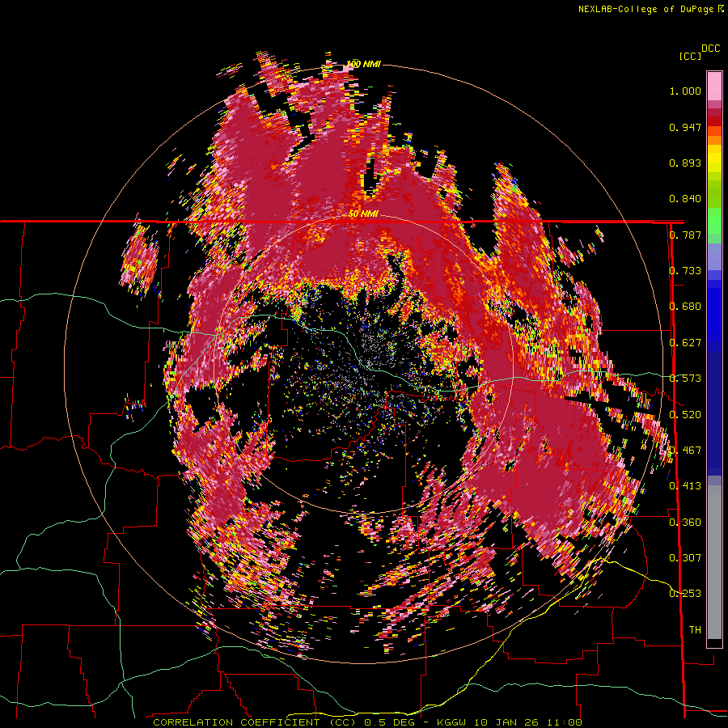Click the DCC product label above the legend
Image resolution: width=728 pixels, height=728 pixels.
tap(711, 49)
